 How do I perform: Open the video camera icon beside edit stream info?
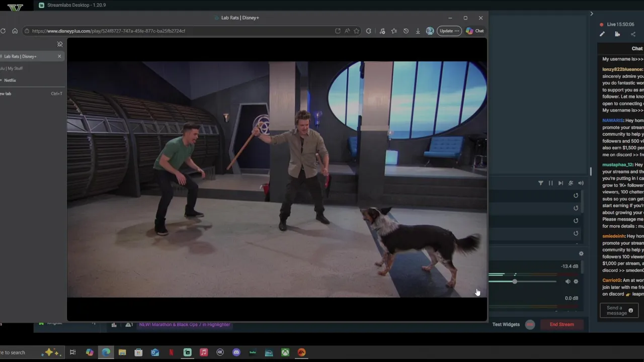pyautogui.click(x=617, y=34)
